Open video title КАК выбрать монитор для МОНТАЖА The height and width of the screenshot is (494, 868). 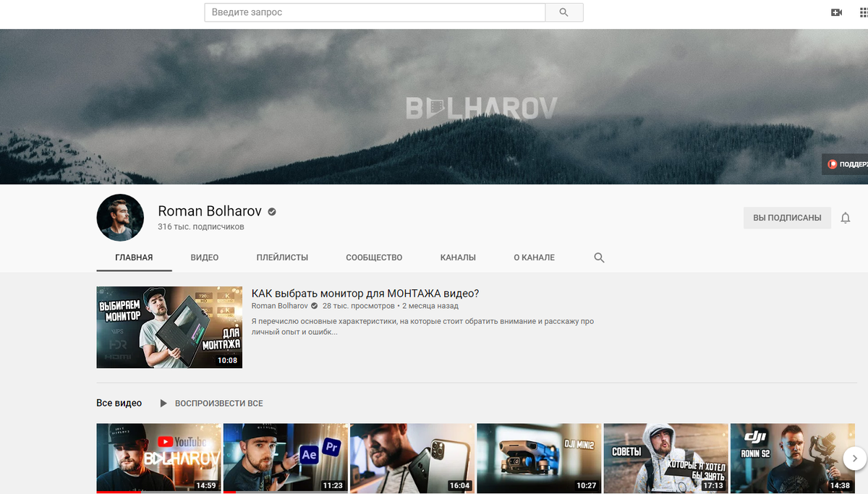(x=365, y=293)
